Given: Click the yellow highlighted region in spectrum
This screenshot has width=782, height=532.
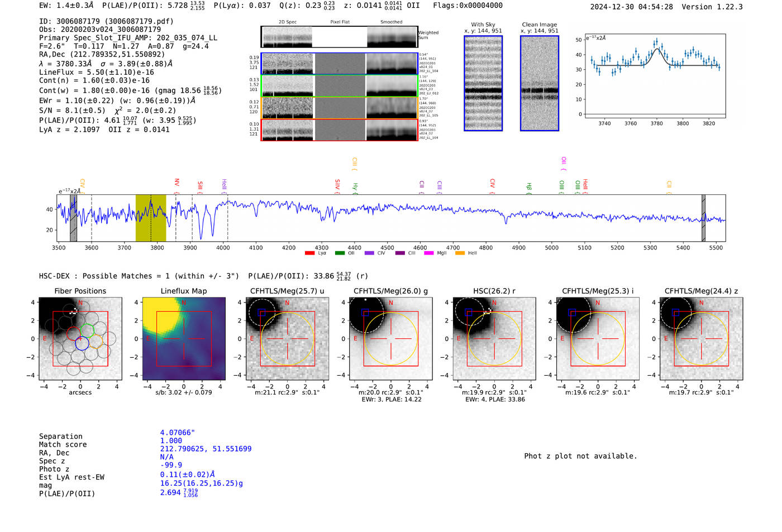Looking at the screenshot, I should [x=151, y=218].
